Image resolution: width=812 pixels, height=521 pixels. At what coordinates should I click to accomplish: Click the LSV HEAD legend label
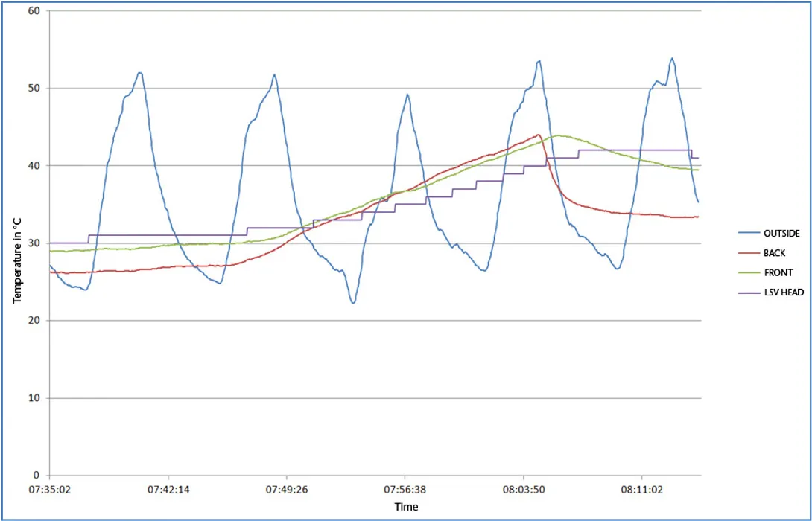click(x=783, y=293)
